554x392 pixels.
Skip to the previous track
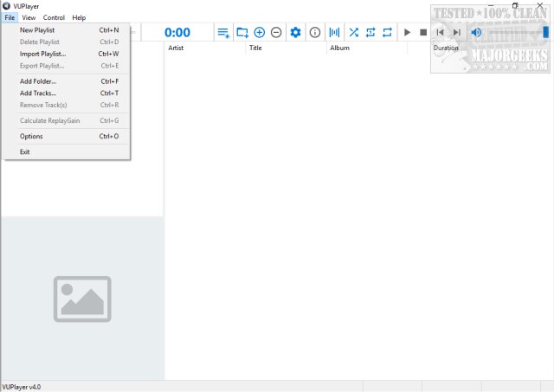[x=440, y=33]
